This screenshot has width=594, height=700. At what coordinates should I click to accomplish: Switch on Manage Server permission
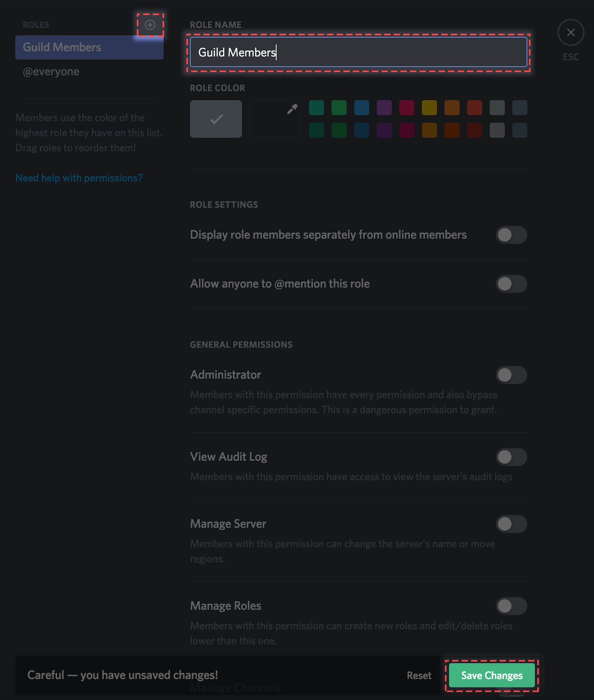(511, 524)
